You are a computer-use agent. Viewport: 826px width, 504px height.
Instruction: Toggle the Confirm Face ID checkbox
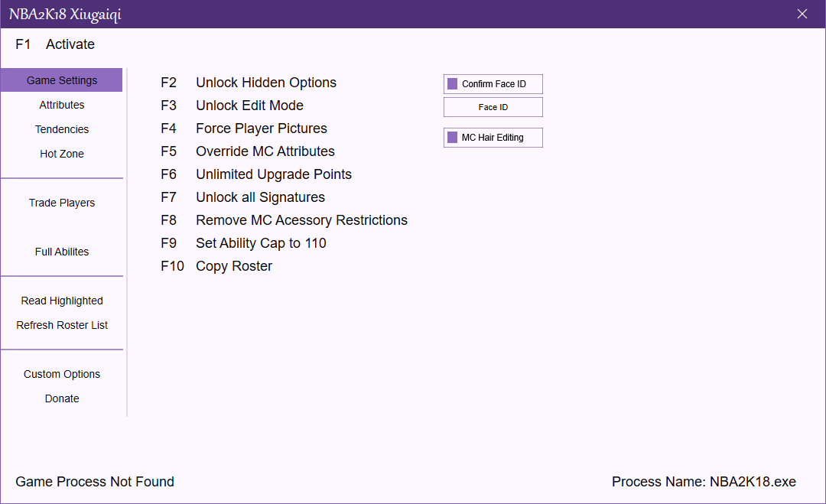tap(452, 84)
